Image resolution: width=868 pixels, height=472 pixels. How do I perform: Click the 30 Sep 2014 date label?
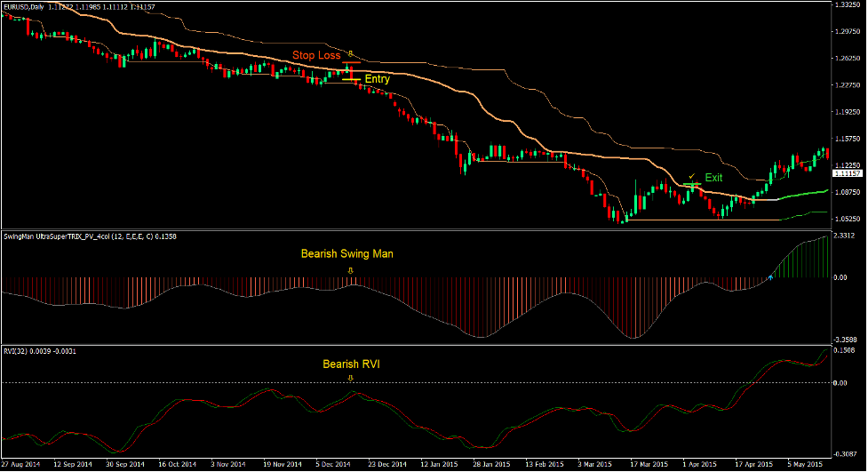pyautogui.click(x=125, y=464)
